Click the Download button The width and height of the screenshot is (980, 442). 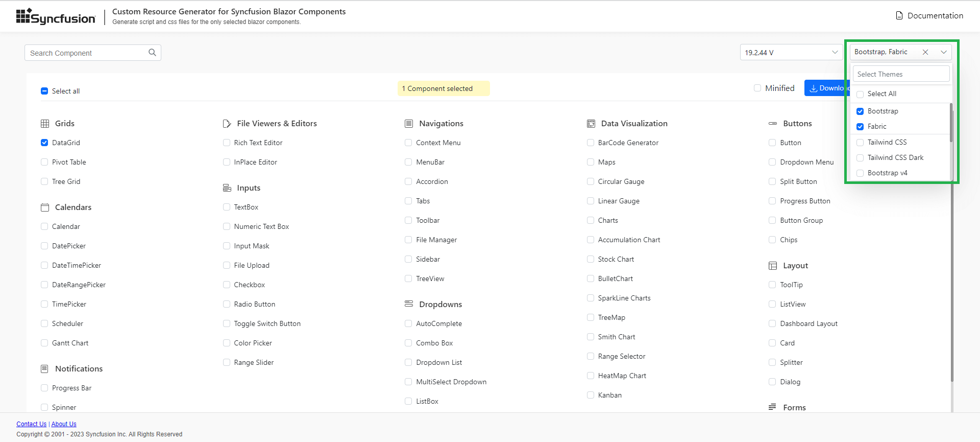point(827,88)
